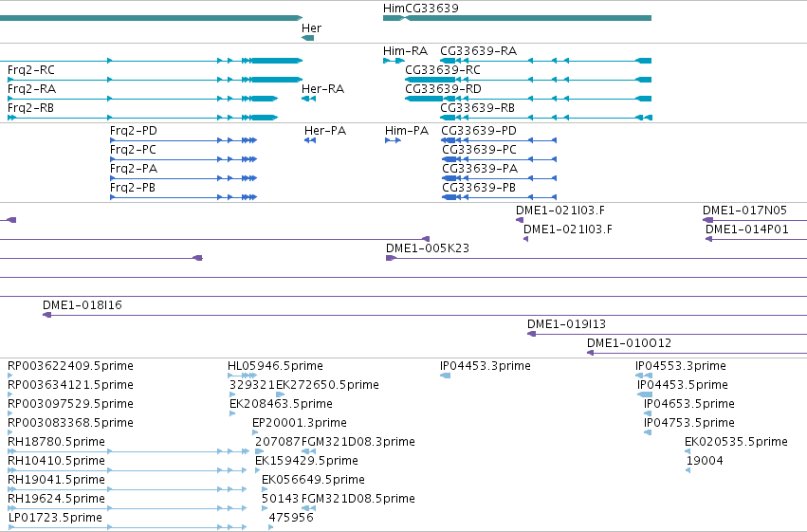Click the HimCG33639 gene label
807x532 pixels.
coord(420,9)
